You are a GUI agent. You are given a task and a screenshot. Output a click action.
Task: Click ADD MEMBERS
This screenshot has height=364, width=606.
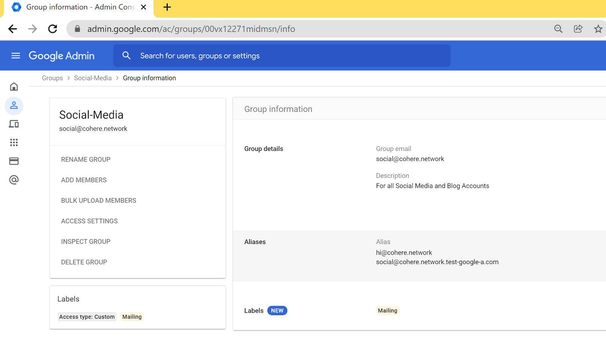click(x=84, y=180)
